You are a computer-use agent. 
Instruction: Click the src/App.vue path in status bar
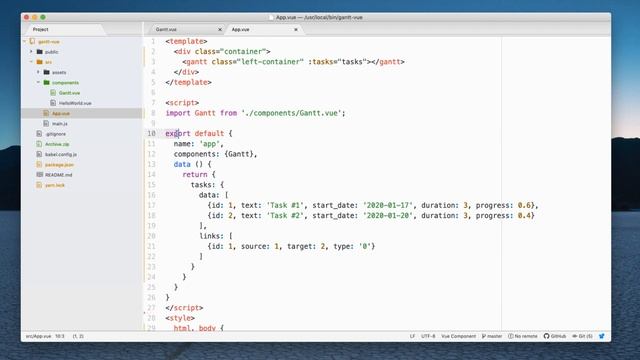(x=39, y=336)
